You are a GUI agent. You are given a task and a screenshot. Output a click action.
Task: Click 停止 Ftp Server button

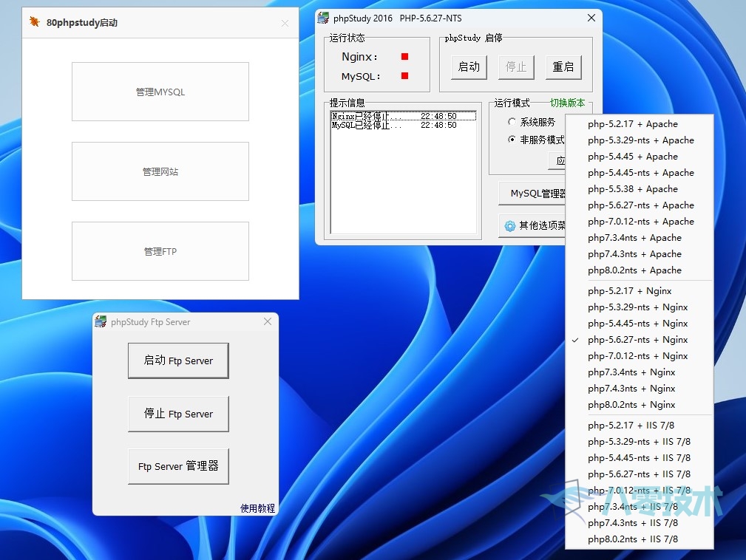pos(178,414)
